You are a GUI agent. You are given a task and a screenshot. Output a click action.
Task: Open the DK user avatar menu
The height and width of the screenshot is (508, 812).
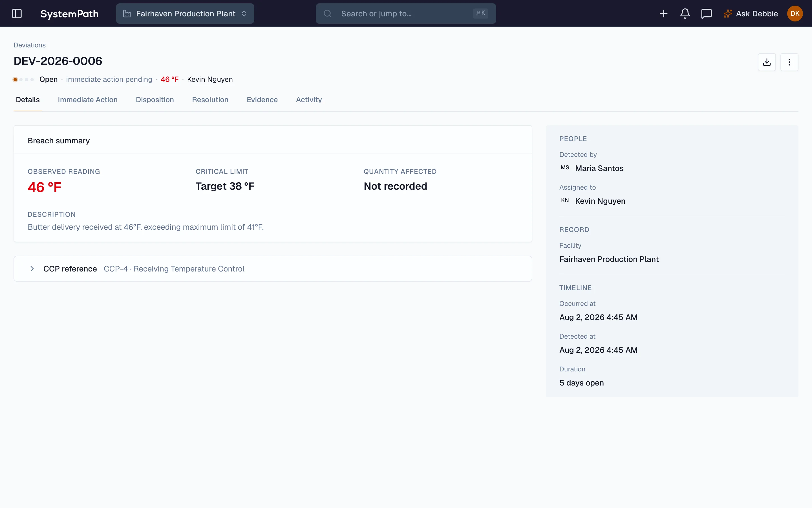click(795, 14)
